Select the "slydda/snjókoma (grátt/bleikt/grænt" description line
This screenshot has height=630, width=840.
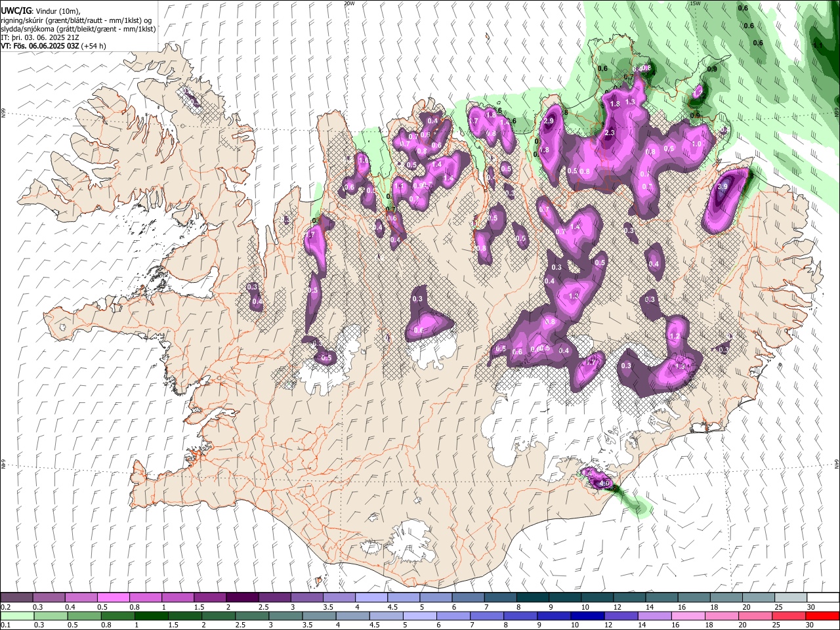click(x=79, y=29)
